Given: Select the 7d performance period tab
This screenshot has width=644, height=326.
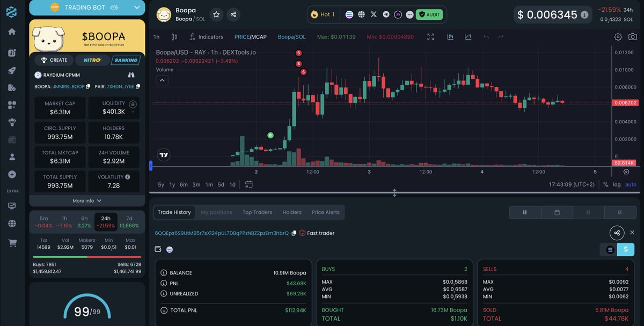Looking at the screenshot, I should [129, 221].
